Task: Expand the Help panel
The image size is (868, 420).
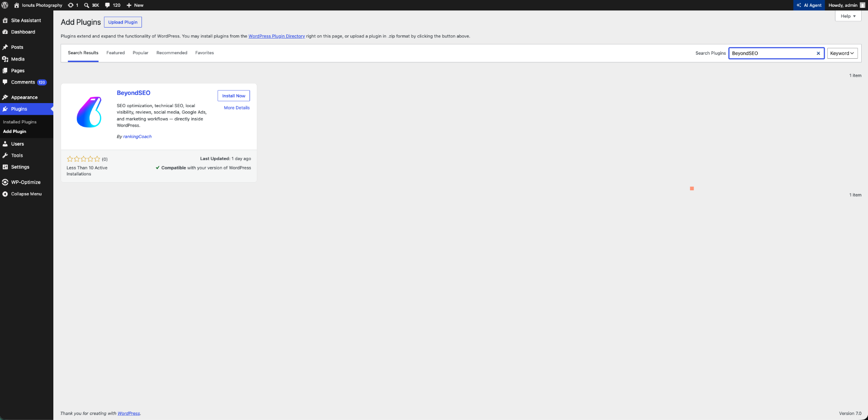Action: click(x=848, y=16)
